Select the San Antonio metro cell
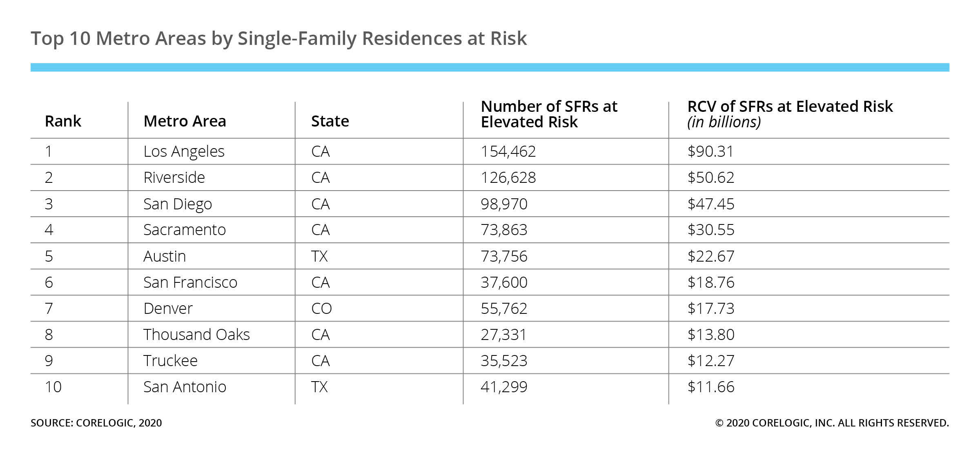980x453 pixels. (185, 387)
